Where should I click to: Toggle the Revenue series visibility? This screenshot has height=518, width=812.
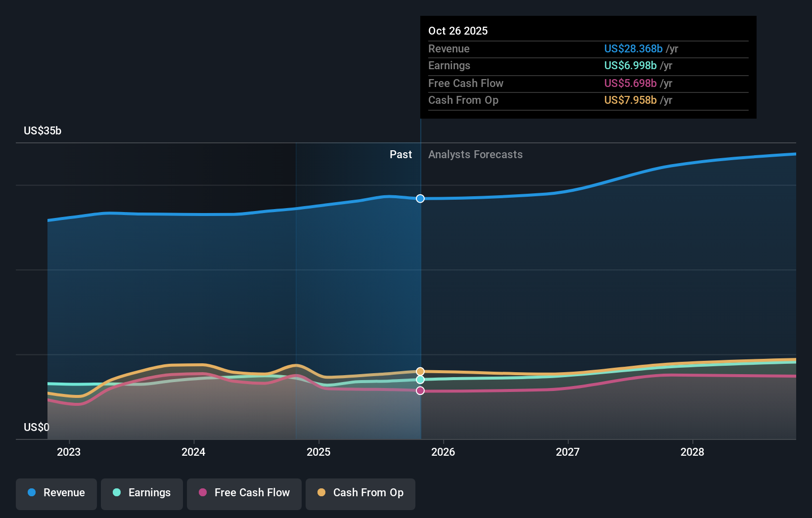[x=56, y=493]
